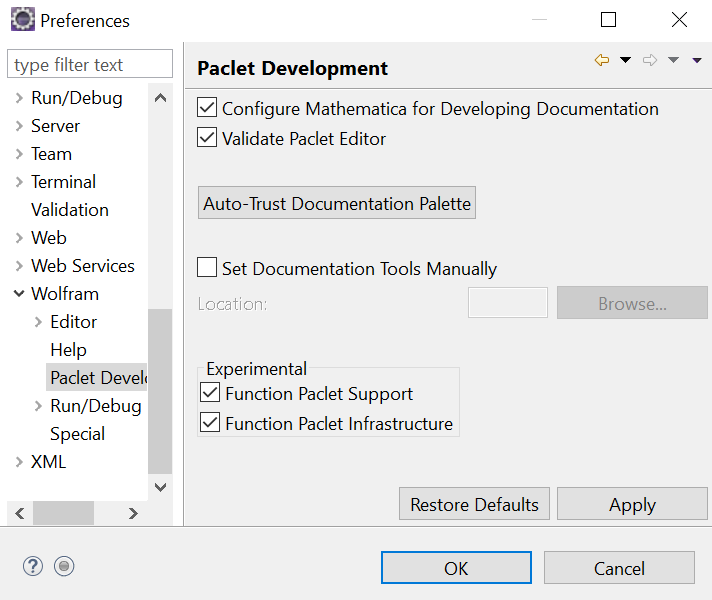The image size is (712, 600).
Task: Toggle Function Paclet Infrastructure checkbox
Action: point(210,422)
